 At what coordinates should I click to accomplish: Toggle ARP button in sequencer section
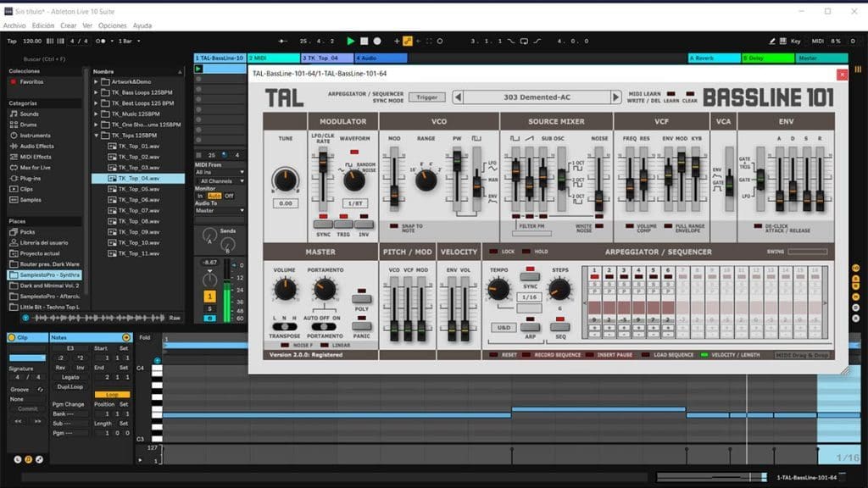(x=530, y=327)
